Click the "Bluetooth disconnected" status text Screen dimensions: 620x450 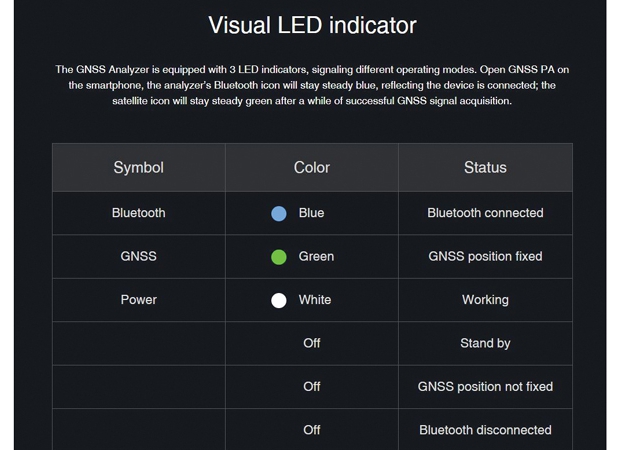coord(485,430)
